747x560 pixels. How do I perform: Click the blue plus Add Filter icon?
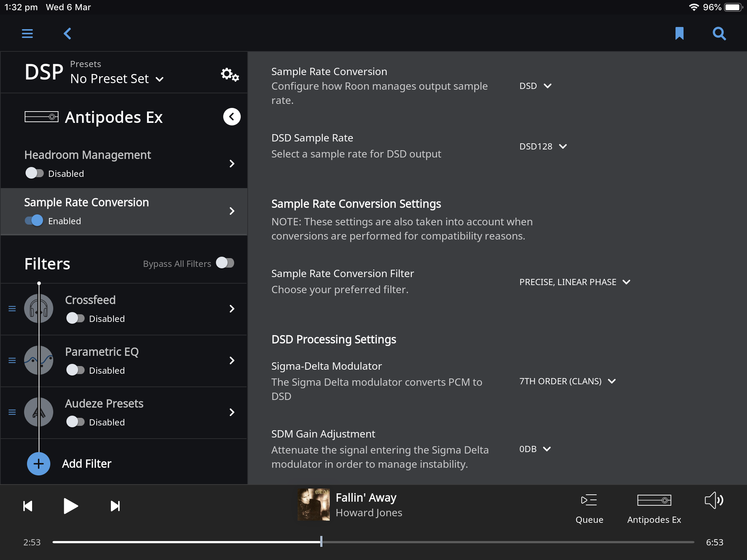[x=39, y=464]
